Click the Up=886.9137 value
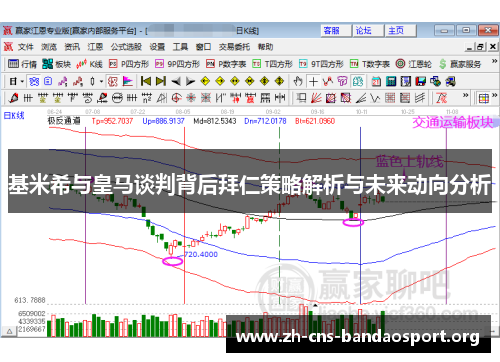 [163, 121]
